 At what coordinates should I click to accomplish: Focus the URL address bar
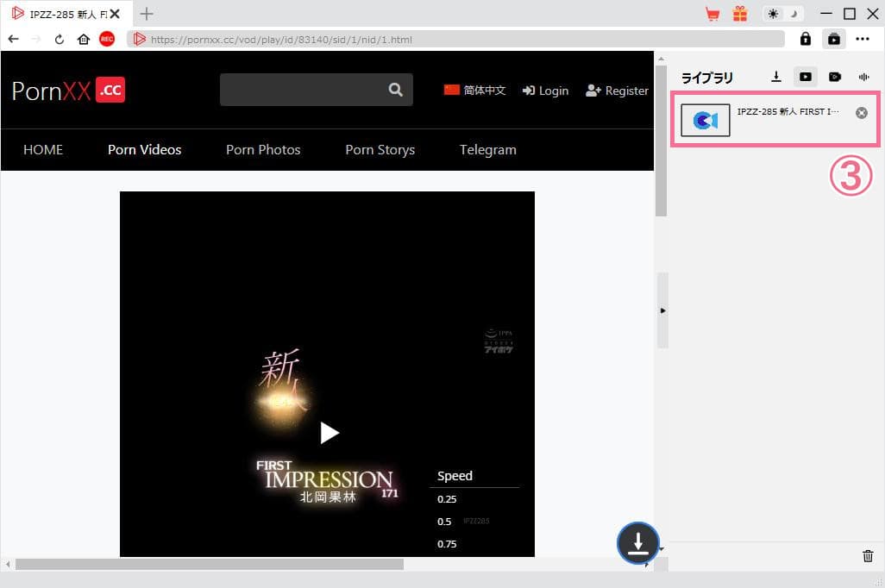pyautogui.click(x=456, y=40)
